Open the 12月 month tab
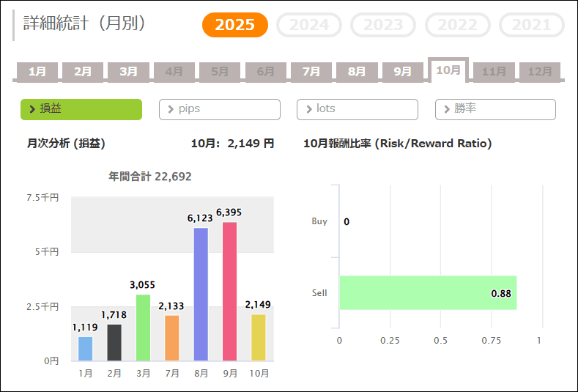Screen dimensions: 578x392 point(540,72)
